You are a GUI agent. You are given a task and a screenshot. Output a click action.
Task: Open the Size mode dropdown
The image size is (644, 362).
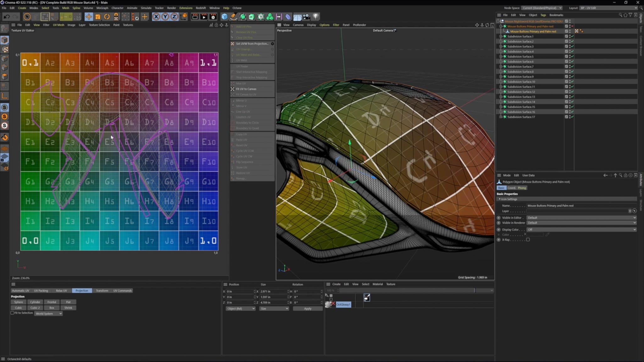(x=274, y=309)
